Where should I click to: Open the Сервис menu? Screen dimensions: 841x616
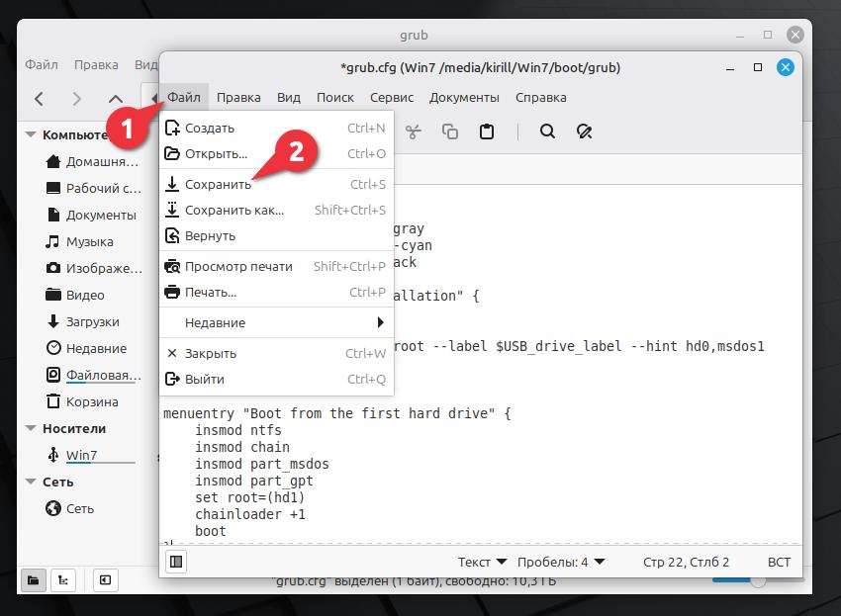coord(392,98)
